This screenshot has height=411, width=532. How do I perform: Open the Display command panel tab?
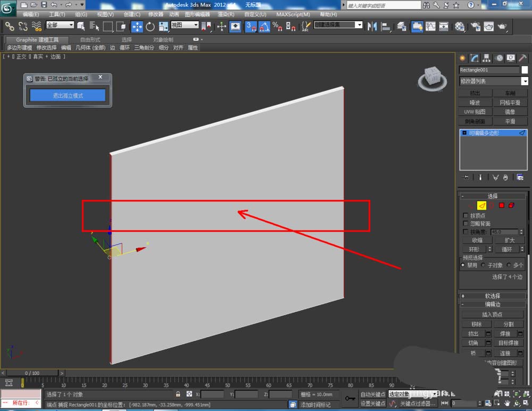(511, 58)
